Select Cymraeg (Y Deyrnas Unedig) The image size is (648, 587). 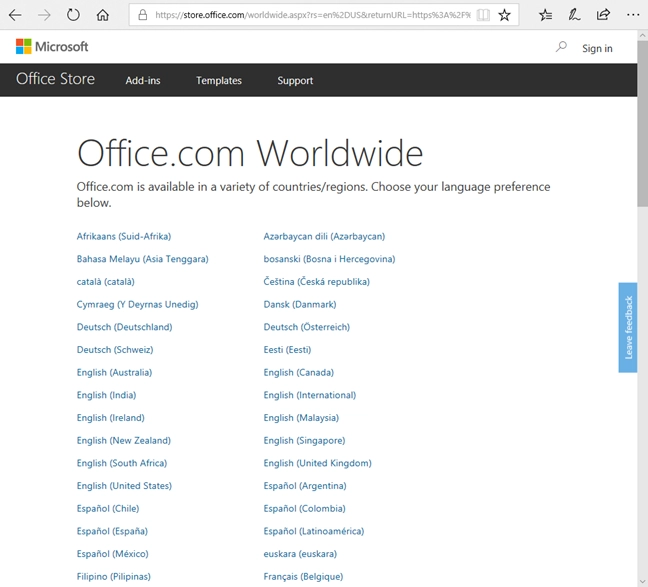[138, 305]
